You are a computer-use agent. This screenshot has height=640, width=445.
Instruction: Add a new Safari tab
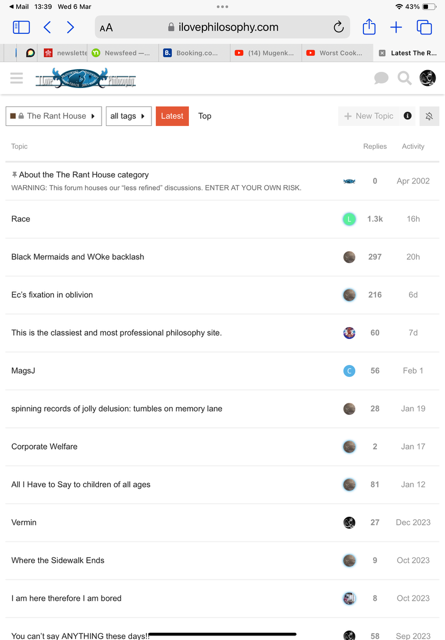[396, 27]
